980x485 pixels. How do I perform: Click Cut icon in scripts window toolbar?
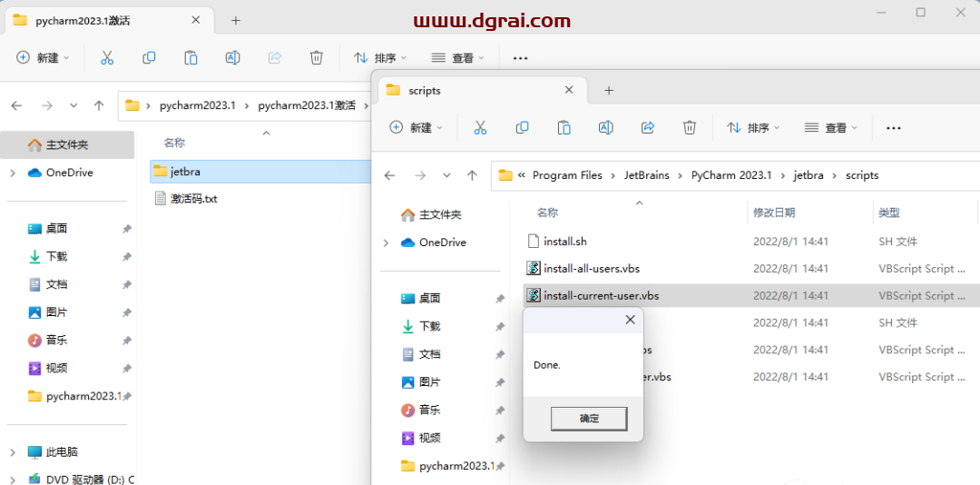(x=480, y=128)
